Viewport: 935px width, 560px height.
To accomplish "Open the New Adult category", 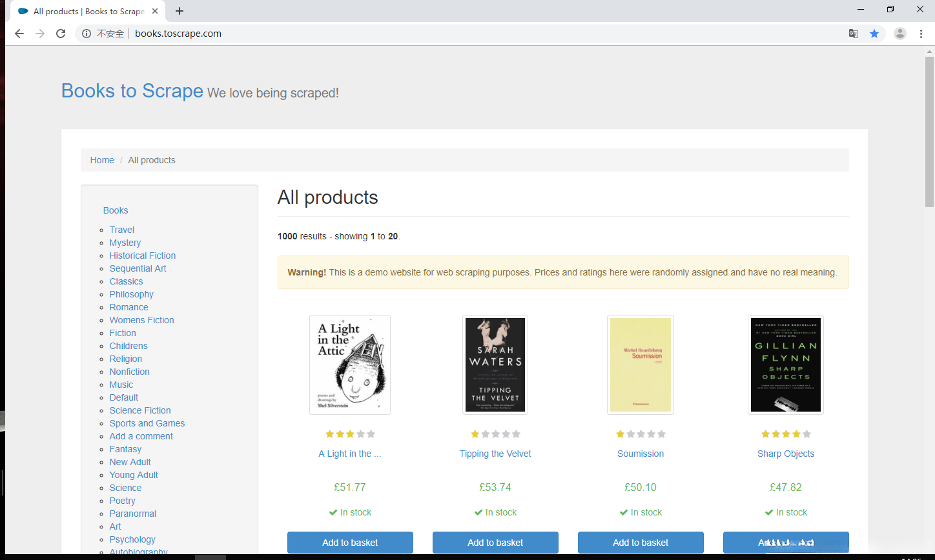I will click(x=130, y=462).
